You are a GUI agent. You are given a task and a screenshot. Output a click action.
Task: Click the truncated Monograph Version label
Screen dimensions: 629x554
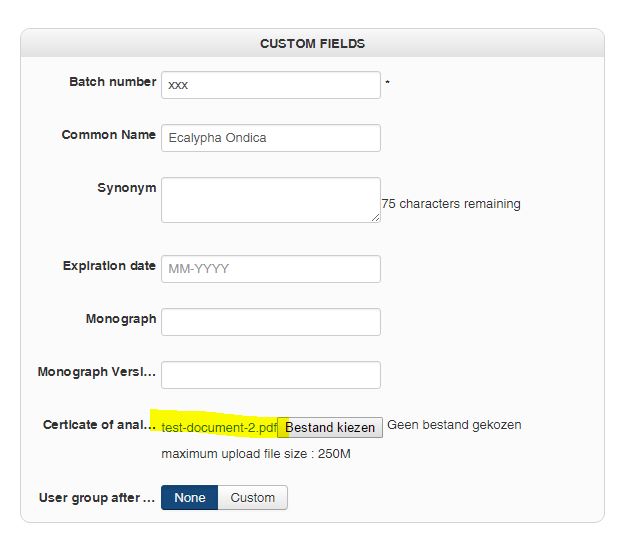tap(96, 372)
